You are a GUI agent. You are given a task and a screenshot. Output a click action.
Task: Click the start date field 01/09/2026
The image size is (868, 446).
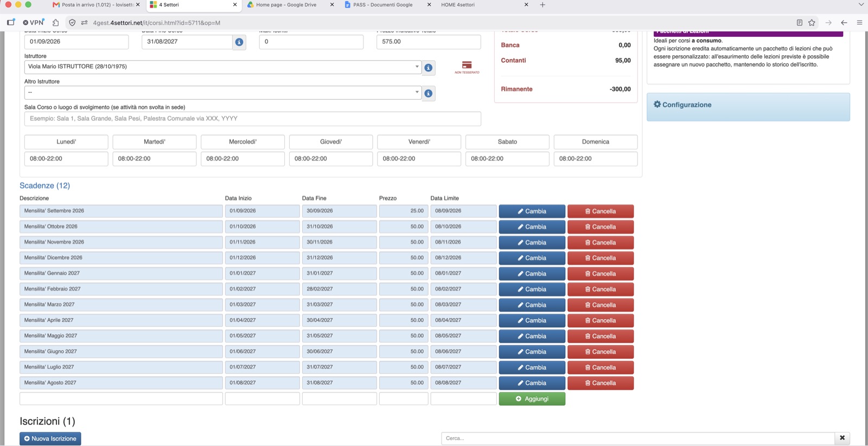(76, 42)
